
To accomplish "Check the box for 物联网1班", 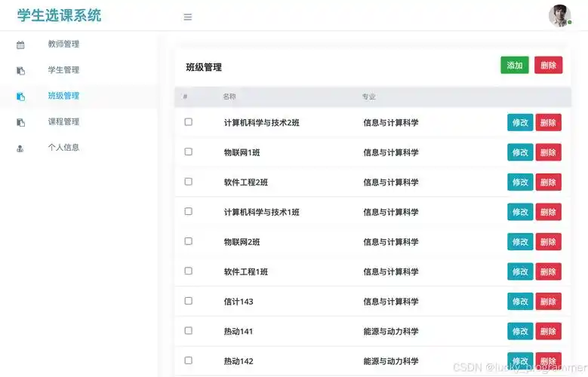I will coord(188,152).
